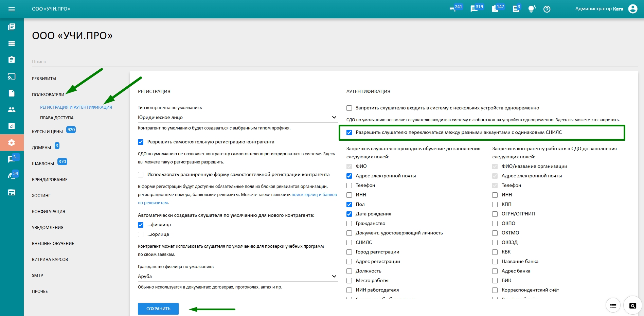644x316 pixels.
Task: Go to the БРЕНДИРОВАНИЕ settings section
Action: click(50, 180)
